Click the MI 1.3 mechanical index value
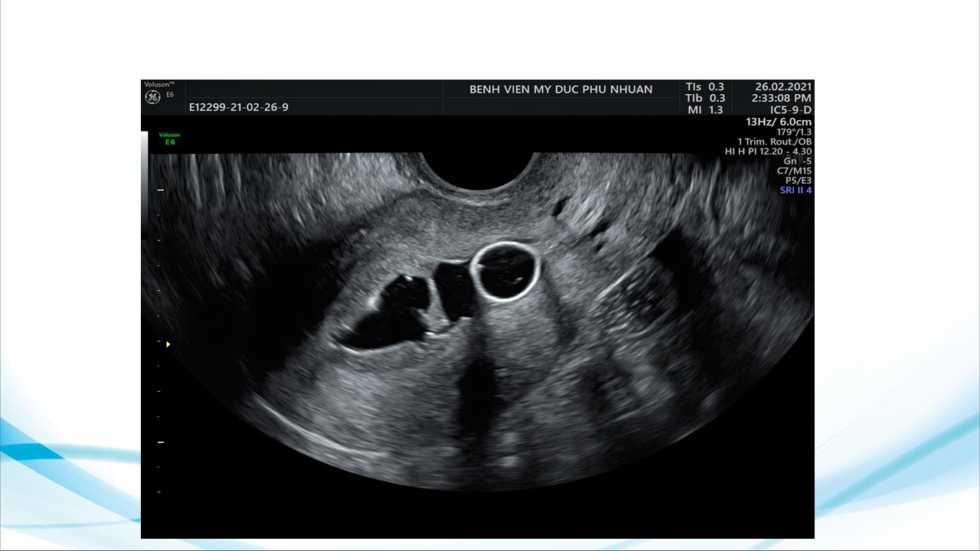Screen dimensions: 980x551 pos(705,110)
